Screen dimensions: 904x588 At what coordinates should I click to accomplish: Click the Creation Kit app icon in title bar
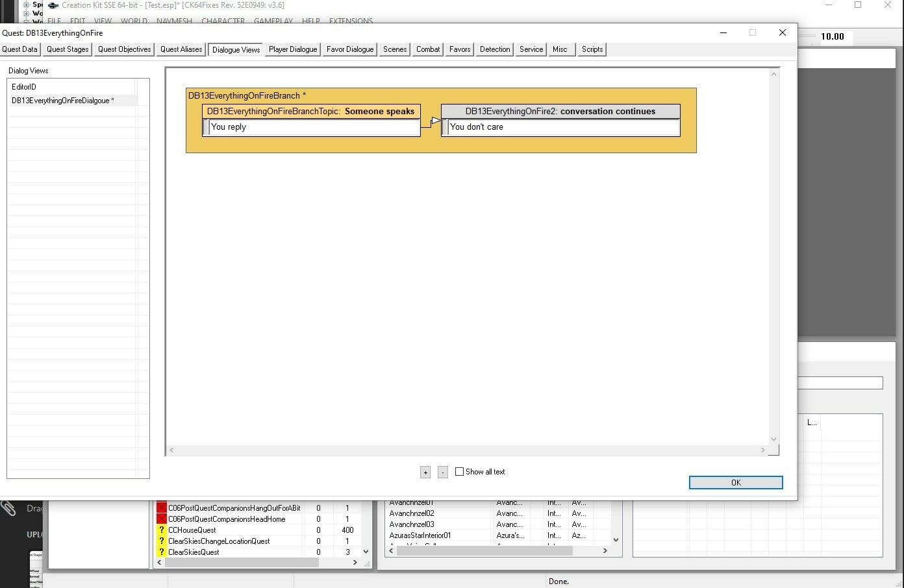pos(53,5)
